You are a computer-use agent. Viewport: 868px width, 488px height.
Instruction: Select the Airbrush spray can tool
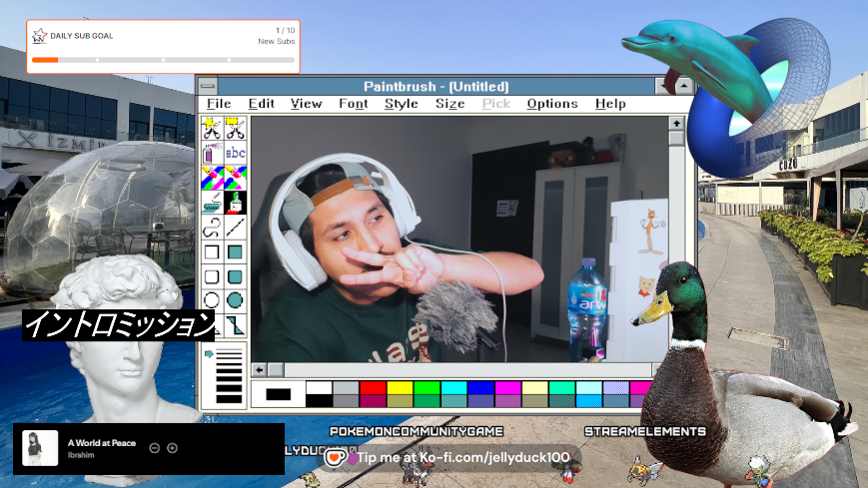click(212, 153)
